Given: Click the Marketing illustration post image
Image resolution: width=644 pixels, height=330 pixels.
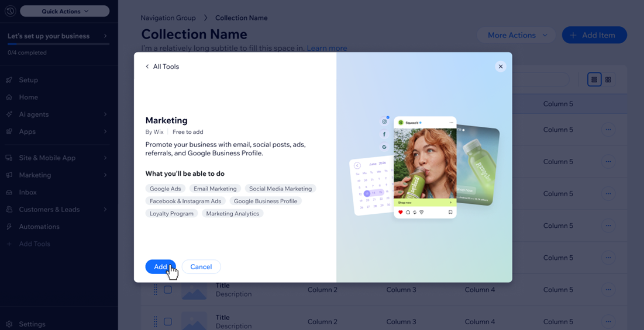Looking at the screenshot, I should [425, 163].
